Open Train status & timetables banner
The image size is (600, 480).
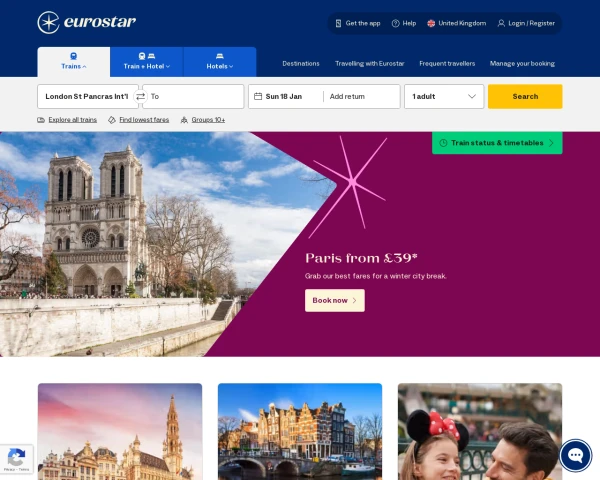click(497, 143)
